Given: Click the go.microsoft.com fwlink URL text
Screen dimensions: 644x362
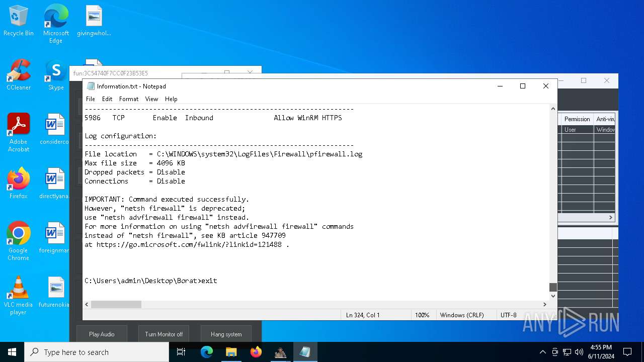Looking at the screenshot, I should point(189,244).
